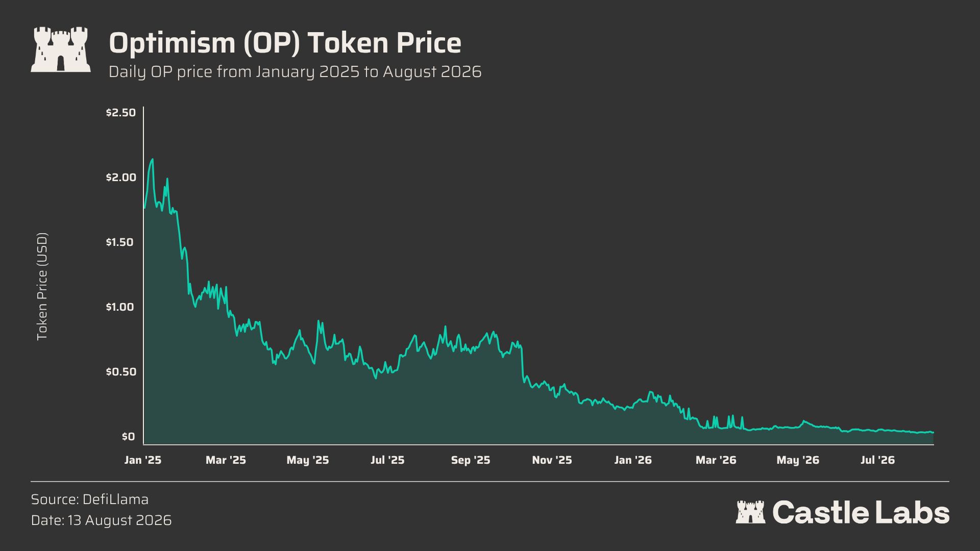Click the Jan '25 x-axis label

point(143,460)
